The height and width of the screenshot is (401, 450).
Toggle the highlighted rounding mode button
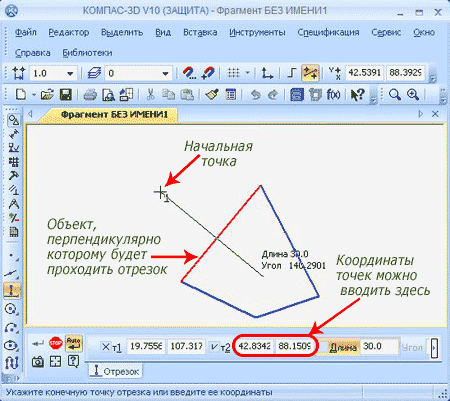pyautogui.click(x=310, y=73)
